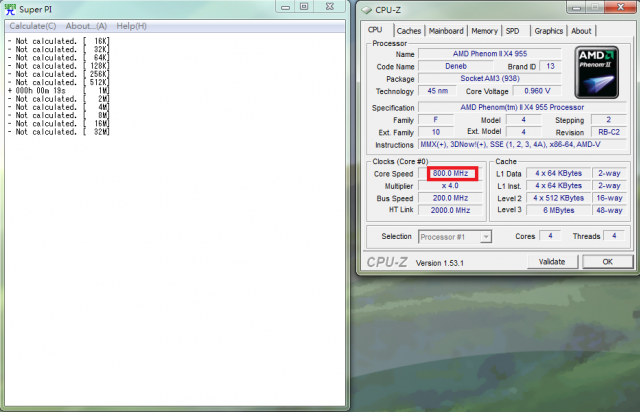Image resolution: width=640 pixels, height=412 pixels.
Task: Minimize the CPU-Z window
Action: [576, 7]
